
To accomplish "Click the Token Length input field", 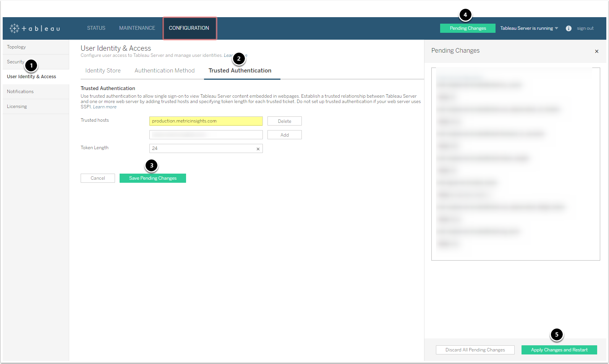I will coord(206,148).
